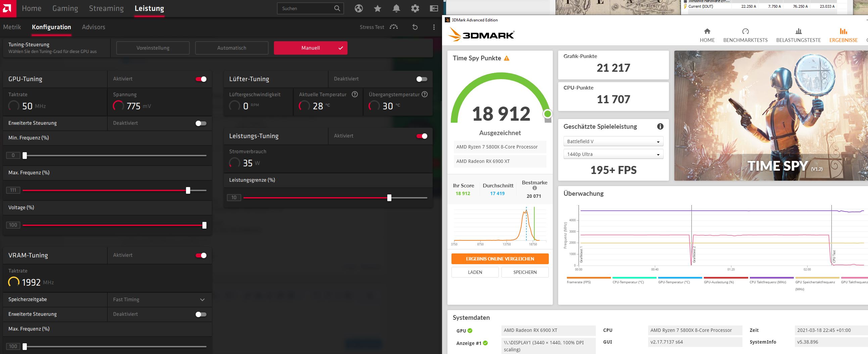Open the Speicherzeitgabe Fast Timing dropdown
868x354 pixels.
tap(160, 299)
